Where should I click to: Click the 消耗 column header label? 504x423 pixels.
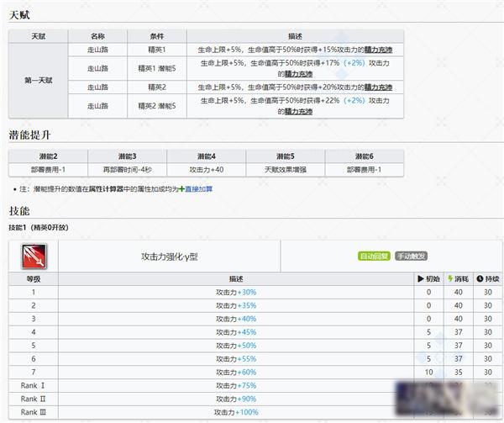(x=461, y=279)
